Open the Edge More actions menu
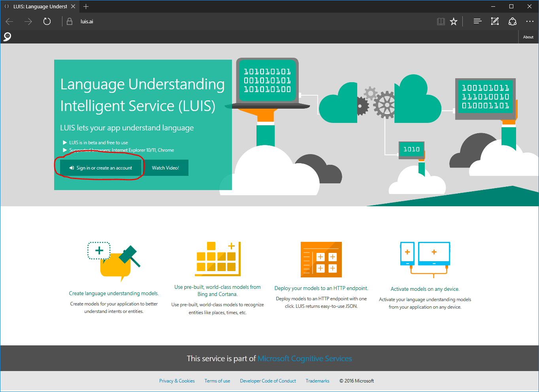Image resolution: width=539 pixels, height=392 pixels. click(x=530, y=21)
